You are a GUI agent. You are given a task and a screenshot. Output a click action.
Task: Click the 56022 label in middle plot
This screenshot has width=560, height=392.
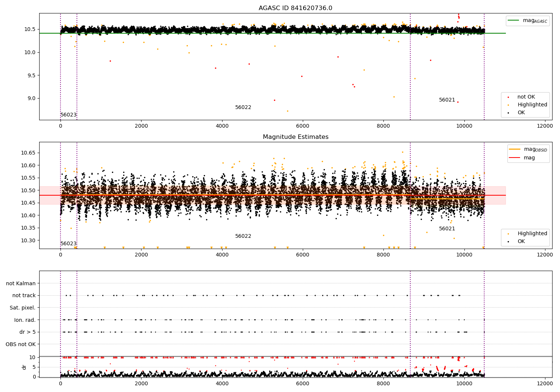pyautogui.click(x=243, y=236)
